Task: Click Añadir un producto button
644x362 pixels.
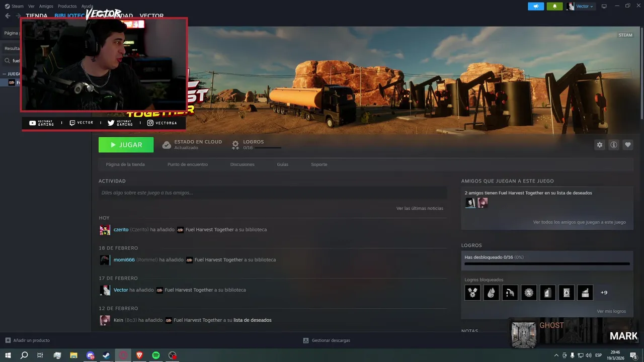Action: (28, 340)
